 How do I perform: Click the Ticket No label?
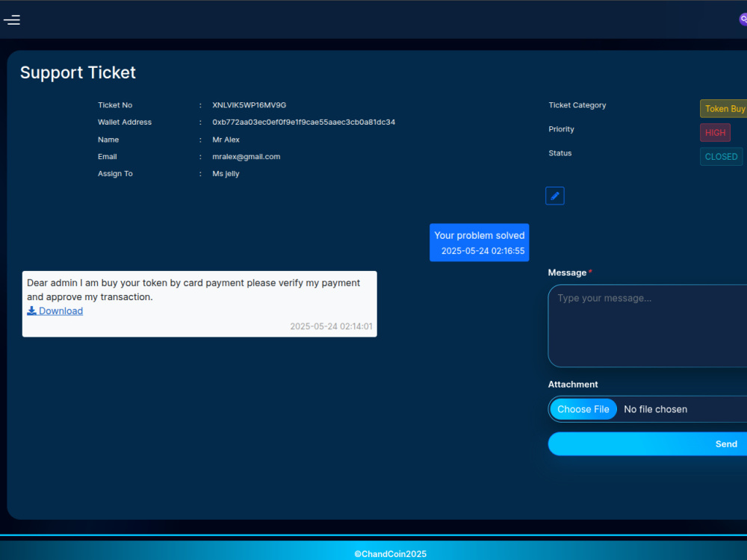coord(115,105)
